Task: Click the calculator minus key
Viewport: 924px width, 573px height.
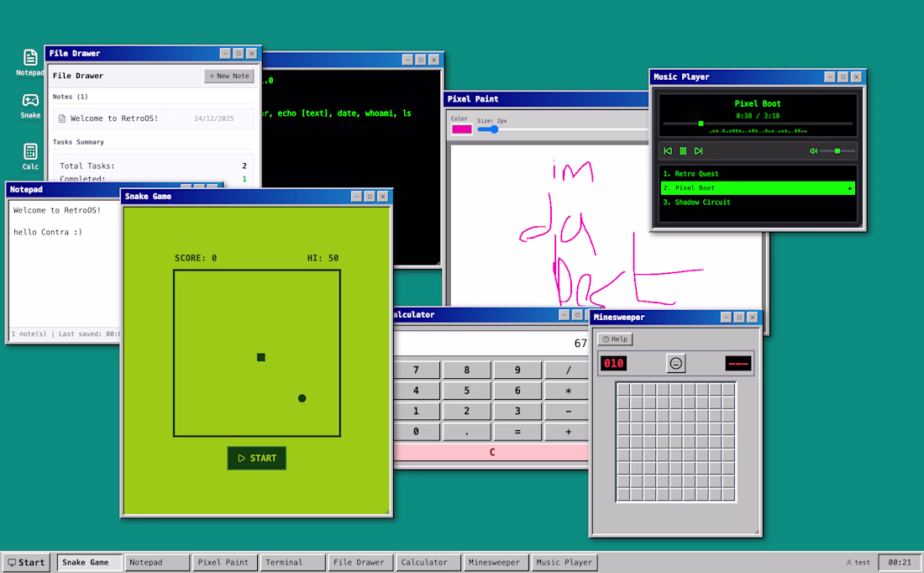Action: (567, 412)
